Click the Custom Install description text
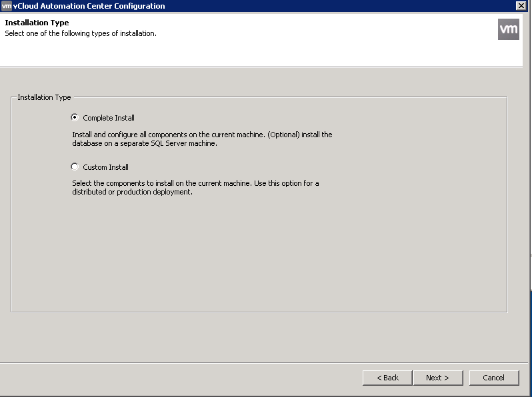Image resolution: width=532 pixels, height=397 pixels. [195, 187]
